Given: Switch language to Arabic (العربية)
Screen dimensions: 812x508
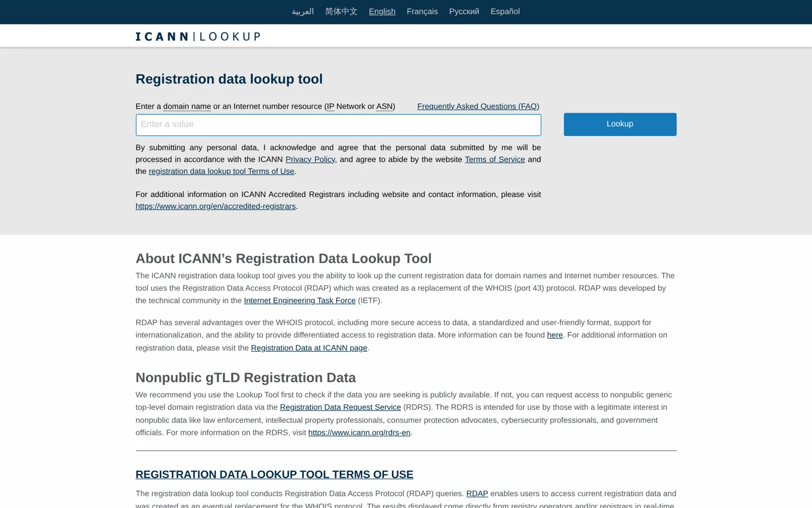Looking at the screenshot, I should (303, 11).
